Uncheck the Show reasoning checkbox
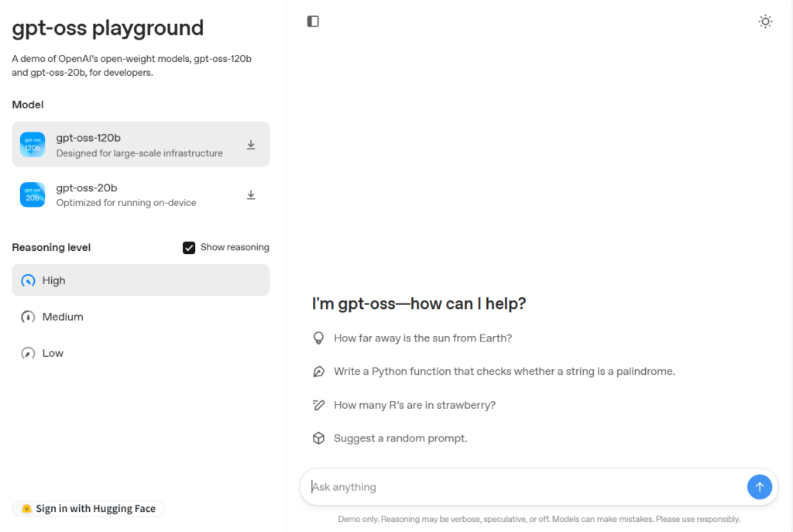Screen dimensions: 793x532 click(189, 247)
